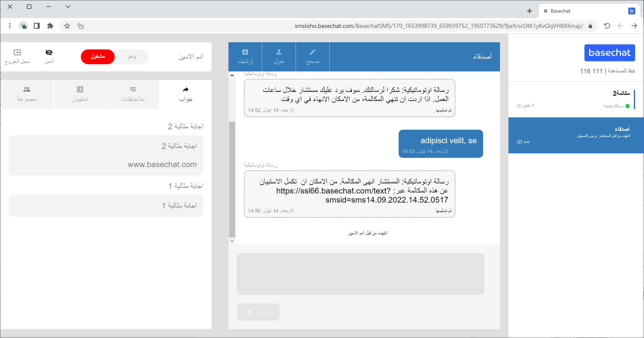
Task: Open the browser three-dot menu
Action: (10, 26)
